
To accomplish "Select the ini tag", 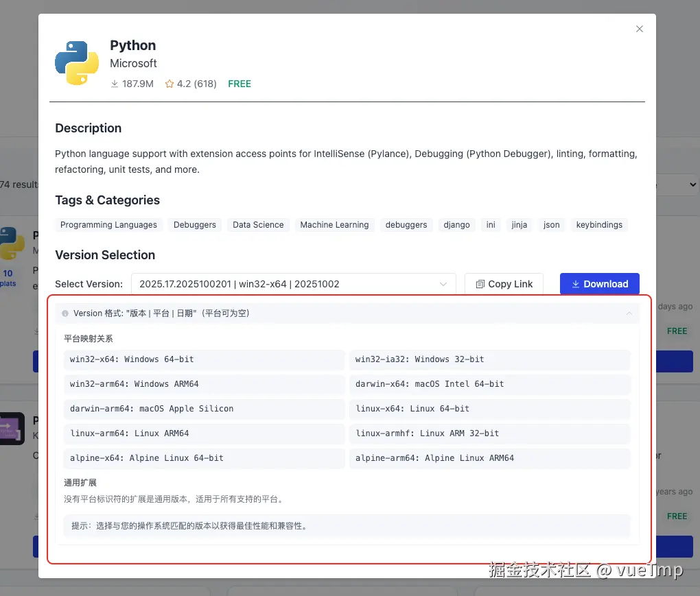I will (491, 225).
